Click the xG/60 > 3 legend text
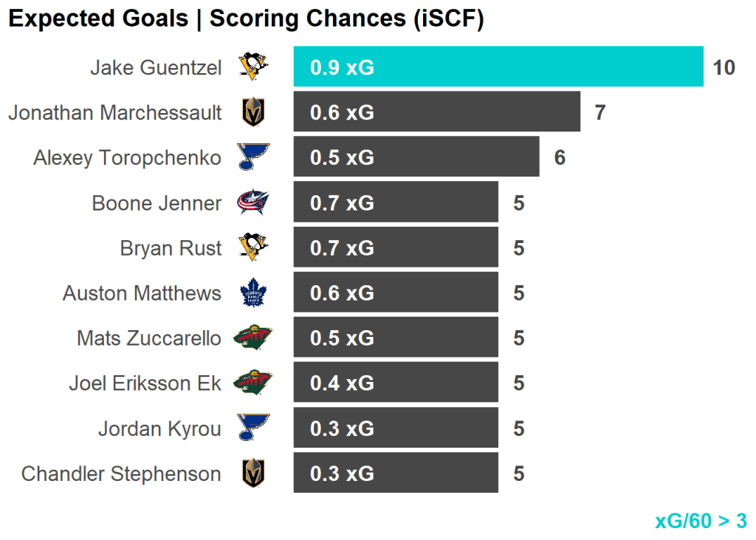 [x=701, y=521]
